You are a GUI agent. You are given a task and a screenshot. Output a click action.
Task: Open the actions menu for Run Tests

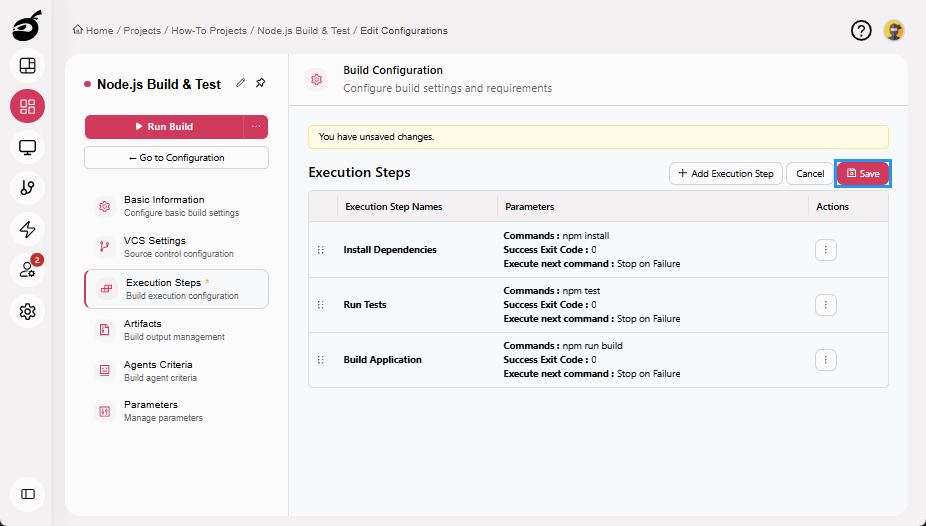point(826,305)
